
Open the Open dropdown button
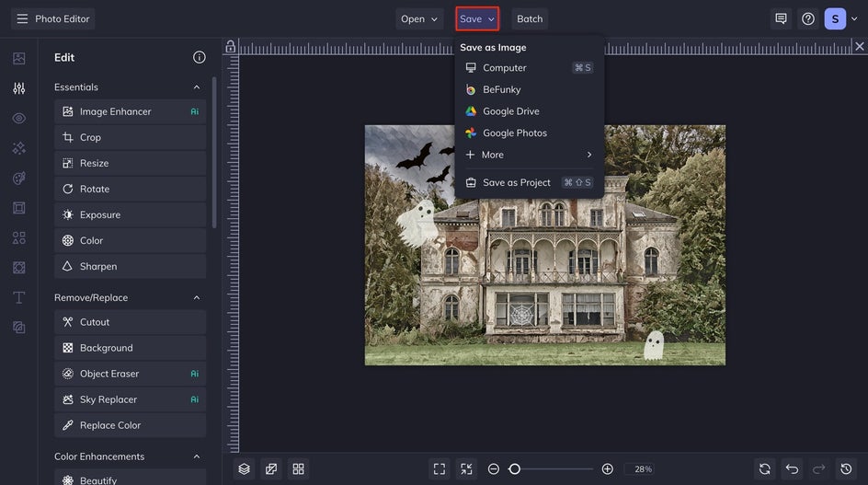pyautogui.click(x=419, y=18)
